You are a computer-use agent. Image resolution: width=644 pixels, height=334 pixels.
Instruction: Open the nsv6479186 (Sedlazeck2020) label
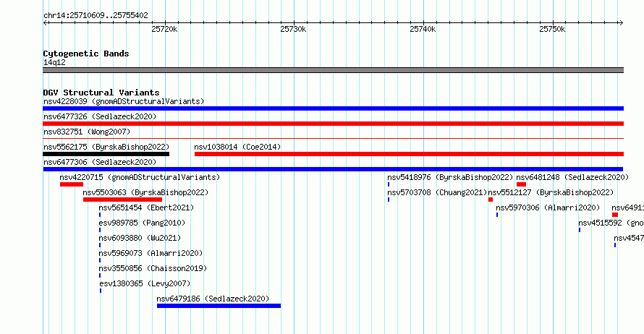click(213, 299)
